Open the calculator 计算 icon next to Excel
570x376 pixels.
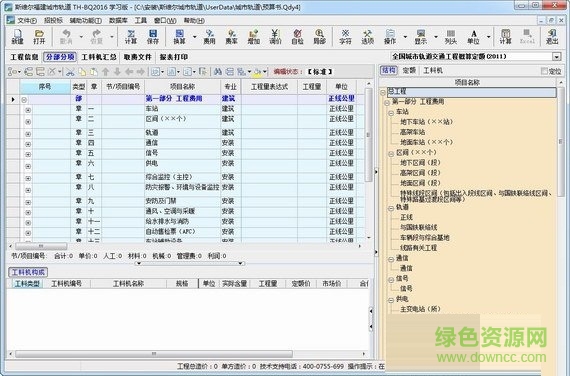pyautogui.click(x=505, y=37)
